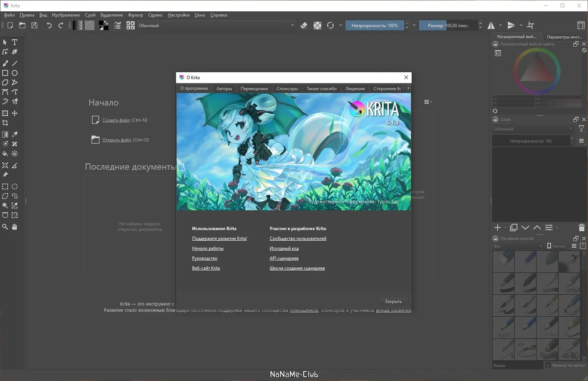Click the Создать файл link

pyautogui.click(x=116, y=120)
